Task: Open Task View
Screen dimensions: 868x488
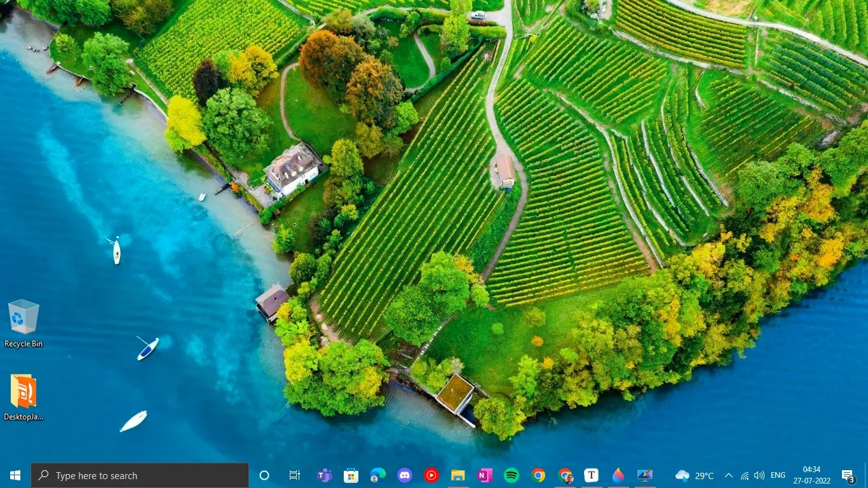Action: pyautogui.click(x=294, y=475)
